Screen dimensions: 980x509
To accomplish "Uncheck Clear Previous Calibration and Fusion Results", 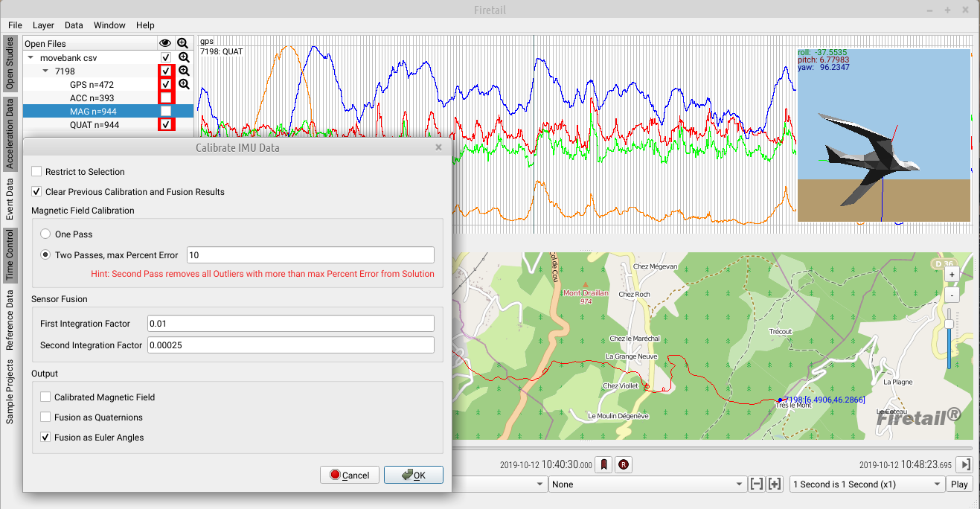I will tap(36, 192).
